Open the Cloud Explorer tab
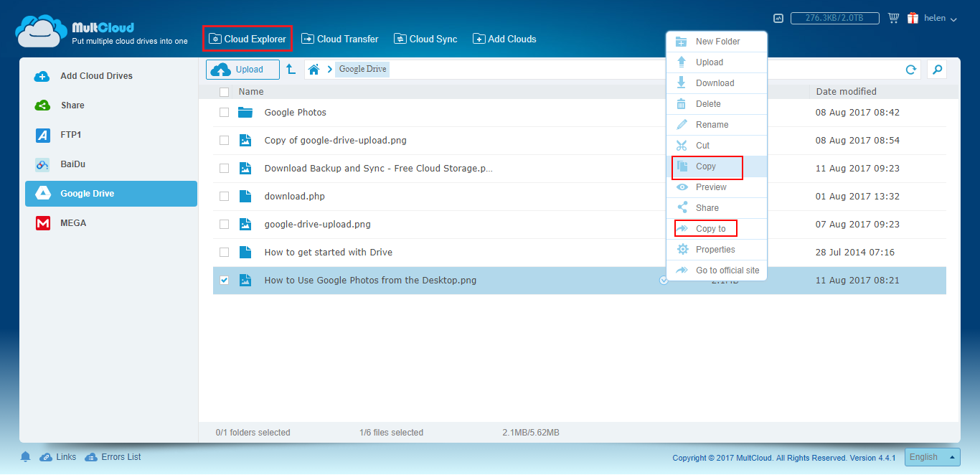980x475 pixels. tap(248, 39)
